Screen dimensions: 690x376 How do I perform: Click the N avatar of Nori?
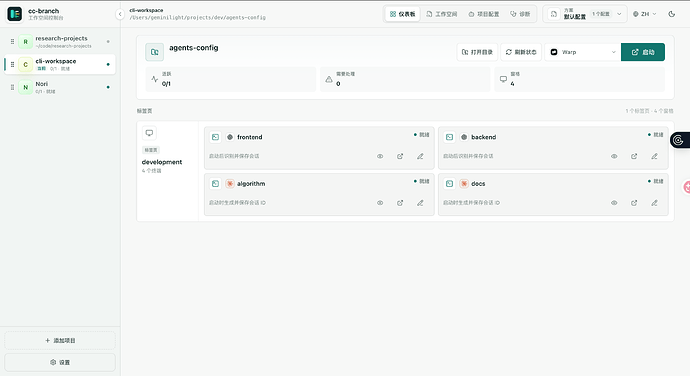point(26,87)
